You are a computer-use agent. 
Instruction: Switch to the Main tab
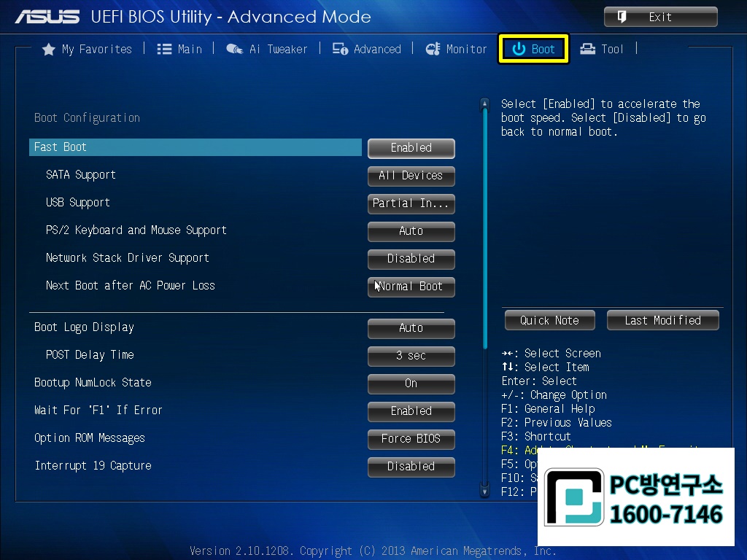[x=179, y=49]
